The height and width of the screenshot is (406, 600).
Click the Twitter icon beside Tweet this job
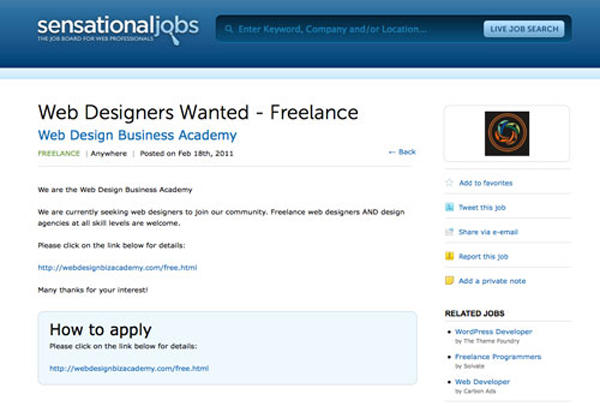click(x=449, y=207)
